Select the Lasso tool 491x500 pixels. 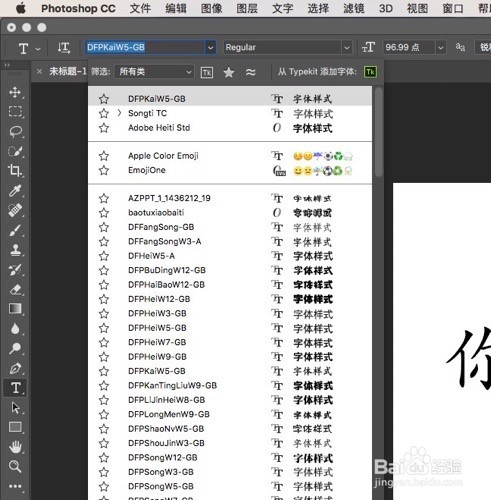pos(15,132)
